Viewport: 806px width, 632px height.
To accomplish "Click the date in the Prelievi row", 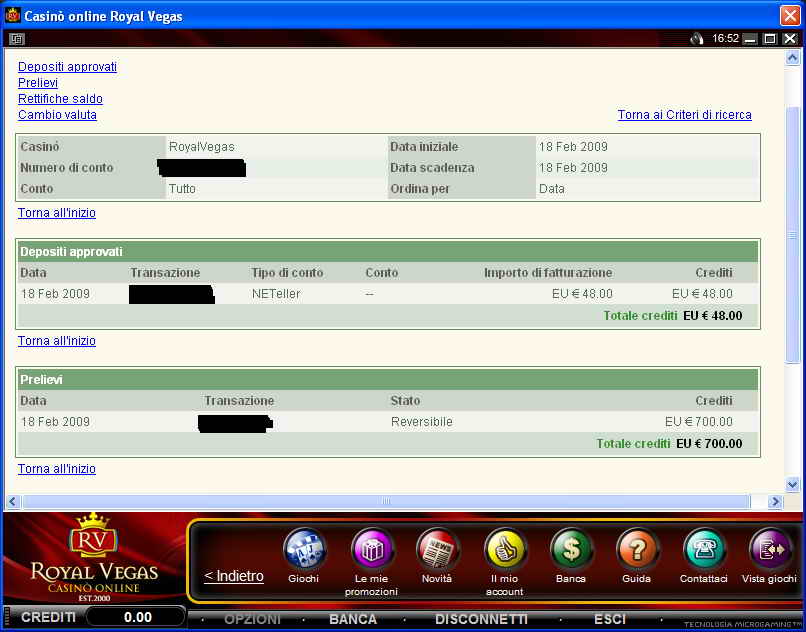I will (x=55, y=422).
